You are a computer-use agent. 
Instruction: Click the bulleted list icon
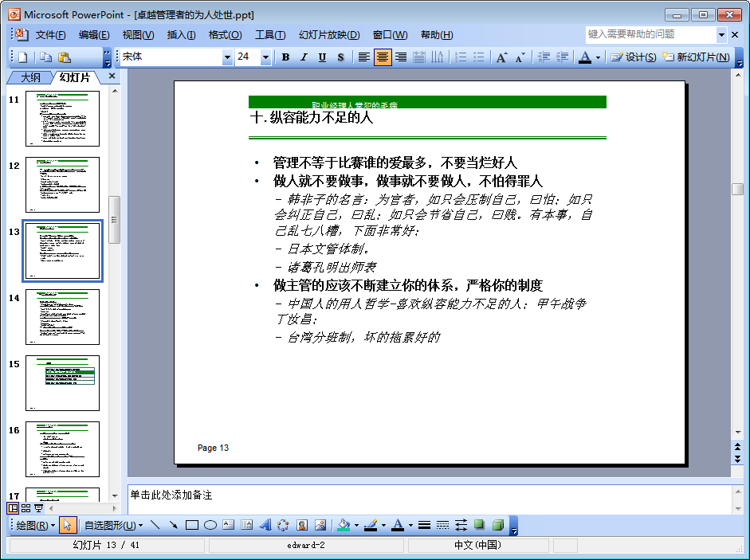[479, 57]
